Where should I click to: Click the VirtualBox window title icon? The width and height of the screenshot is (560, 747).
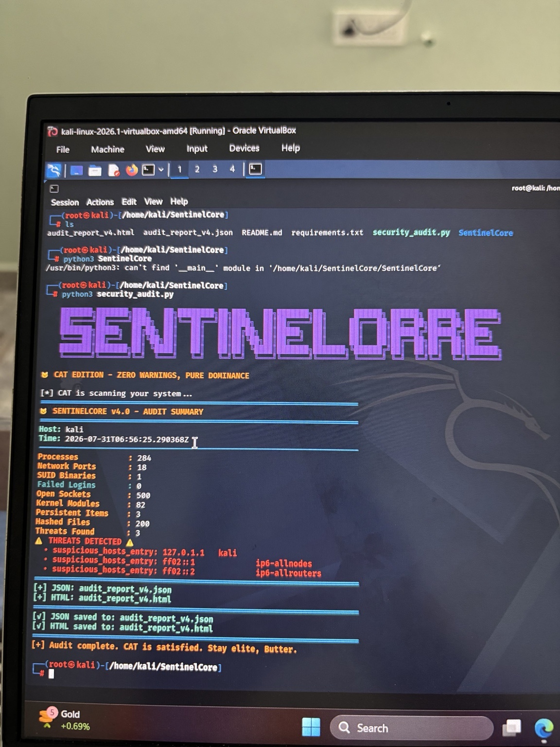click(x=52, y=131)
